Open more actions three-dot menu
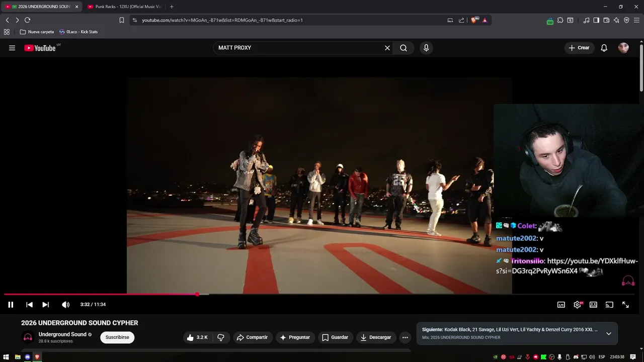The image size is (644, 362). [x=405, y=337]
